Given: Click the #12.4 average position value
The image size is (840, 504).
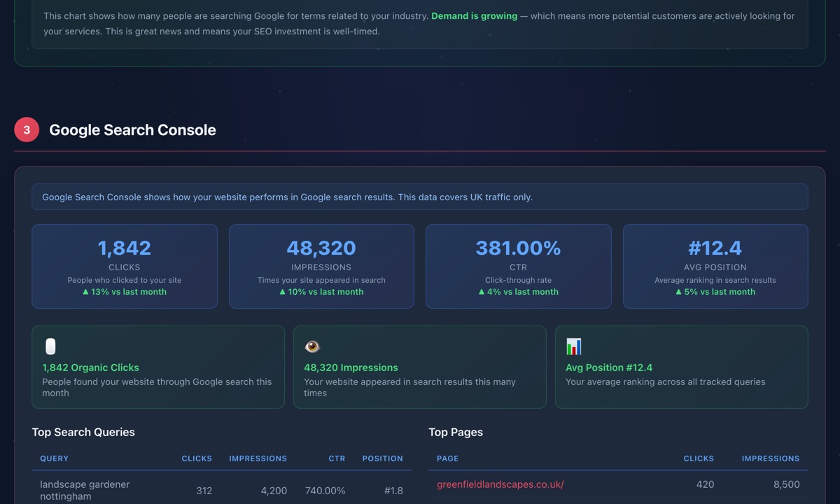Looking at the screenshot, I should [x=715, y=248].
